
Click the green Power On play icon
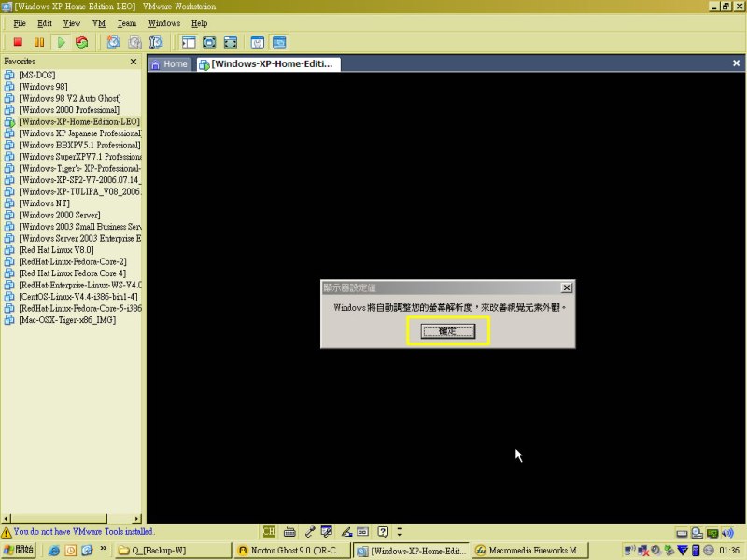tap(61, 42)
